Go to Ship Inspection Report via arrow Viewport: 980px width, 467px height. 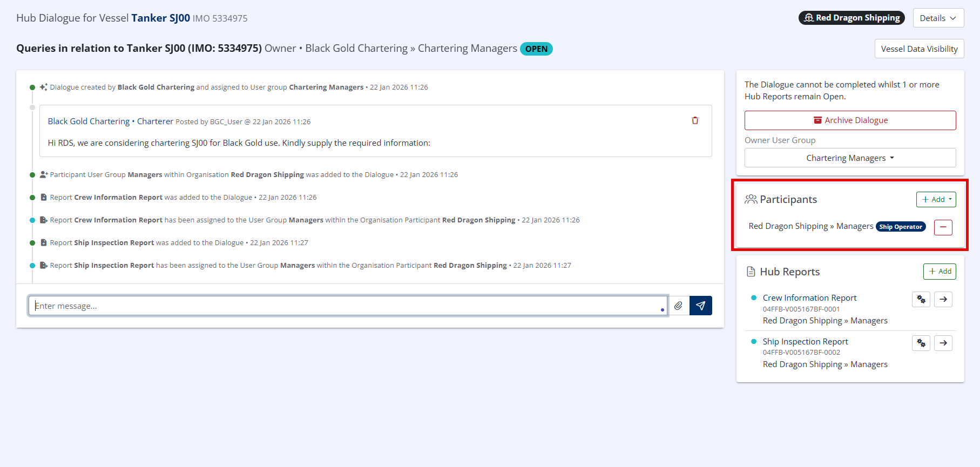[x=943, y=343]
